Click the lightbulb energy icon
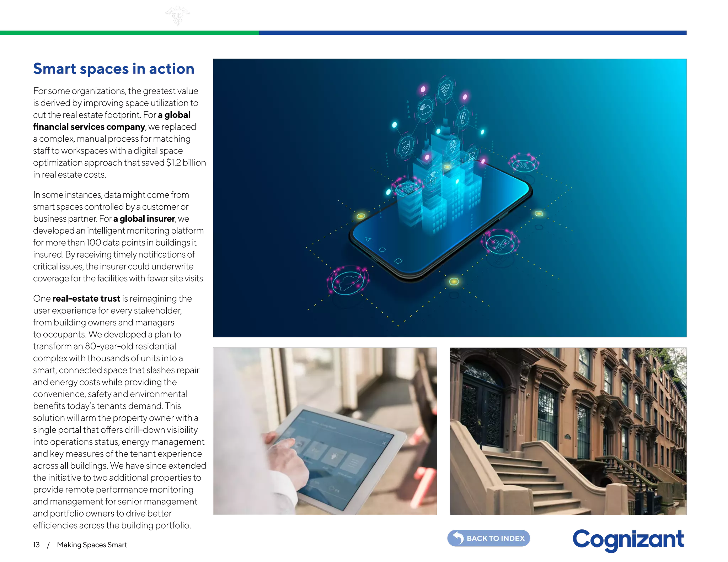 click(462, 117)
